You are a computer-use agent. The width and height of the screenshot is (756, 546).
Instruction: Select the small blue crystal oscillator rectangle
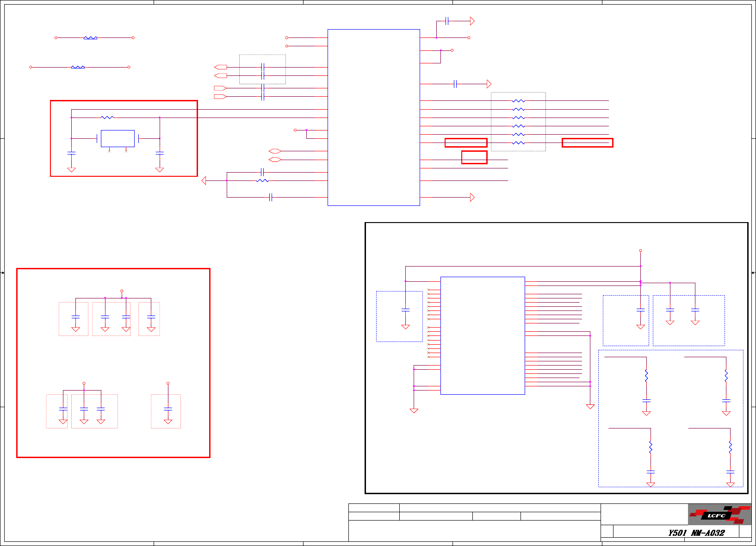118,138
